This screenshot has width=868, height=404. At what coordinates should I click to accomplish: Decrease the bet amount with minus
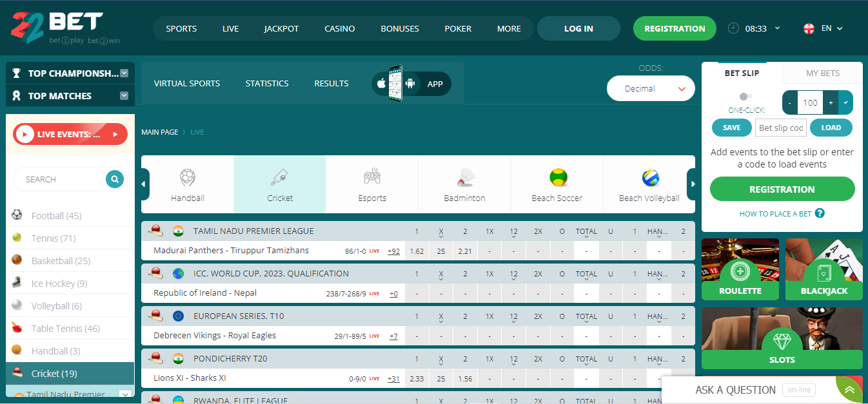[x=790, y=102]
